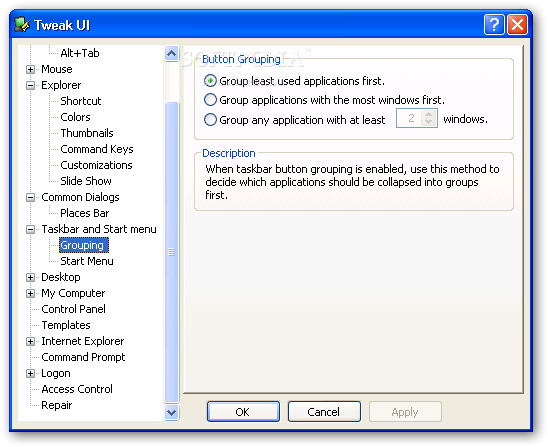Image resolution: width=548 pixels, height=447 pixels.
Task: Collapse the Common Dialogs node
Action: (30, 197)
